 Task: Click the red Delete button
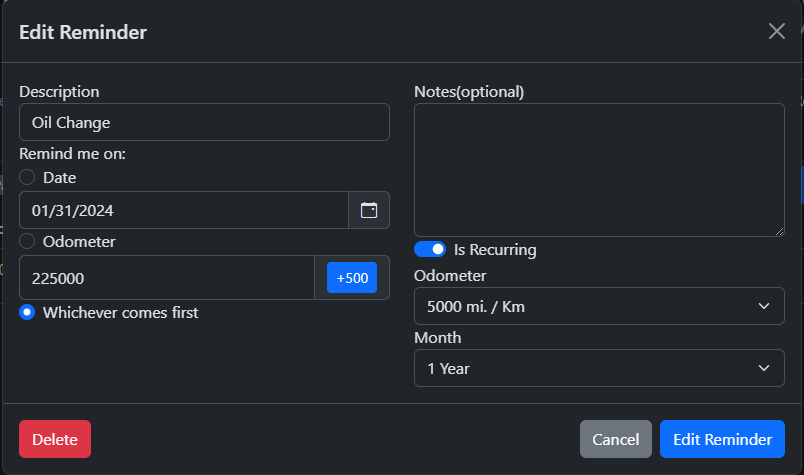tap(55, 439)
